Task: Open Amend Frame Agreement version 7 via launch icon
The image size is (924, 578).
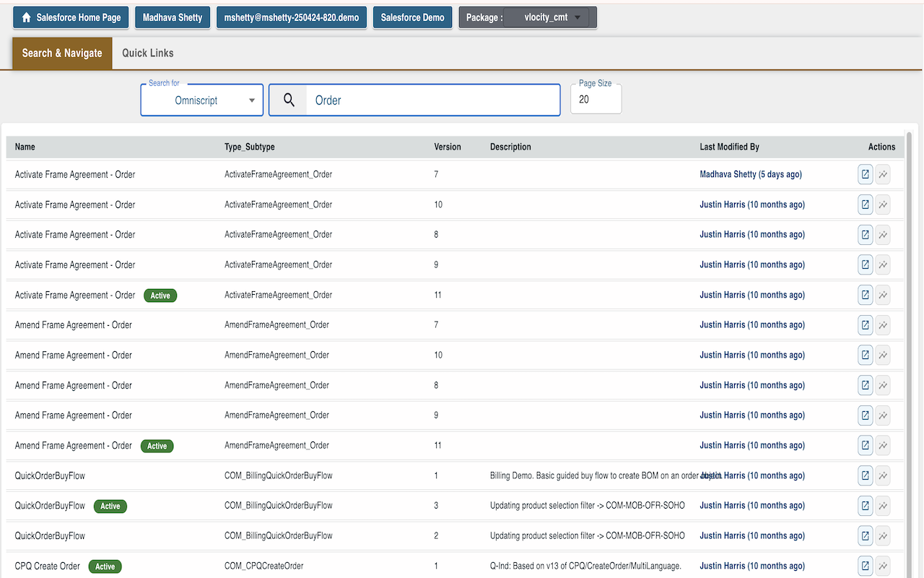Action: [865, 324]
